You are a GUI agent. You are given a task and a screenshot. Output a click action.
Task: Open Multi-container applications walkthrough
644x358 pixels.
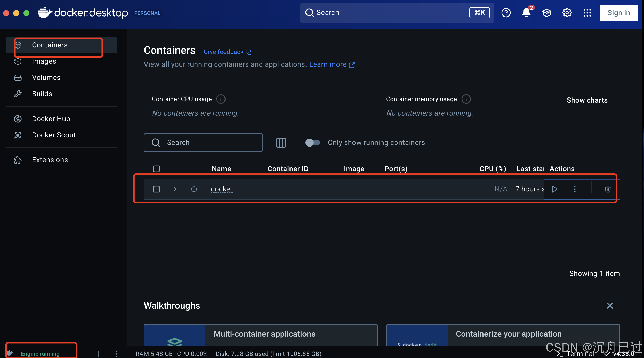click(261, 335)
